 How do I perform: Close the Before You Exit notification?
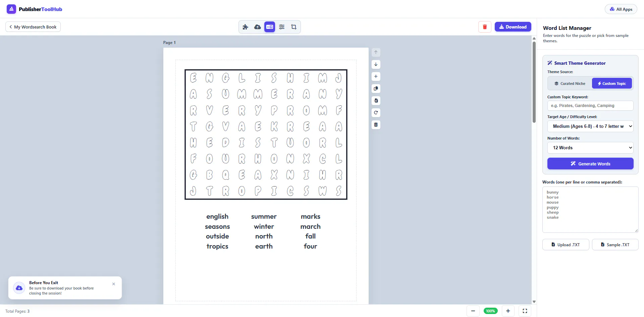114,284
